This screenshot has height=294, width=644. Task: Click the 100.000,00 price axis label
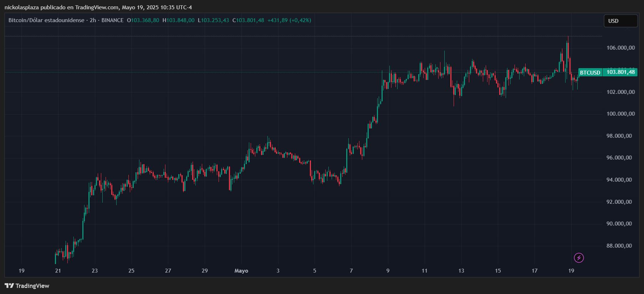pos(620,114)
